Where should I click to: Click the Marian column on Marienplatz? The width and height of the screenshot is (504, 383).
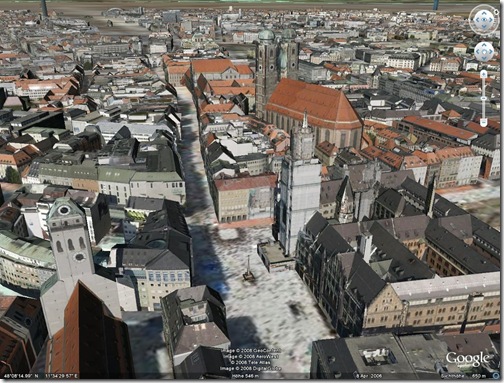248,269
